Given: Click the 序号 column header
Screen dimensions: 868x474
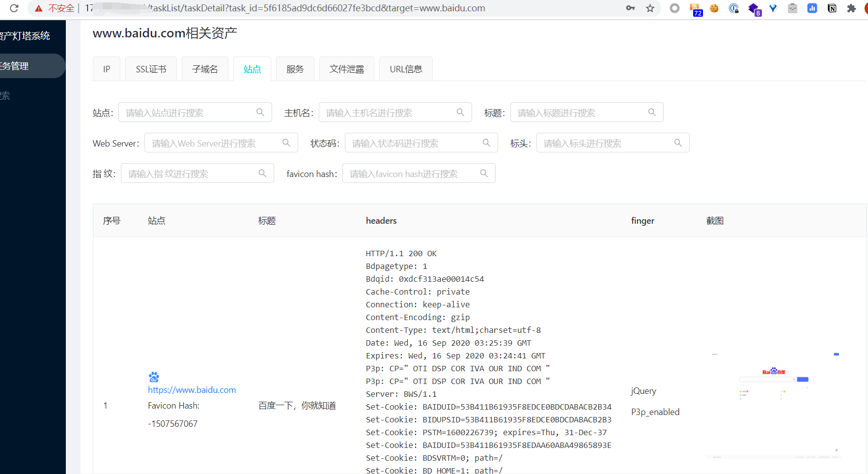Looking at the screenshot, I should point(112,221).
